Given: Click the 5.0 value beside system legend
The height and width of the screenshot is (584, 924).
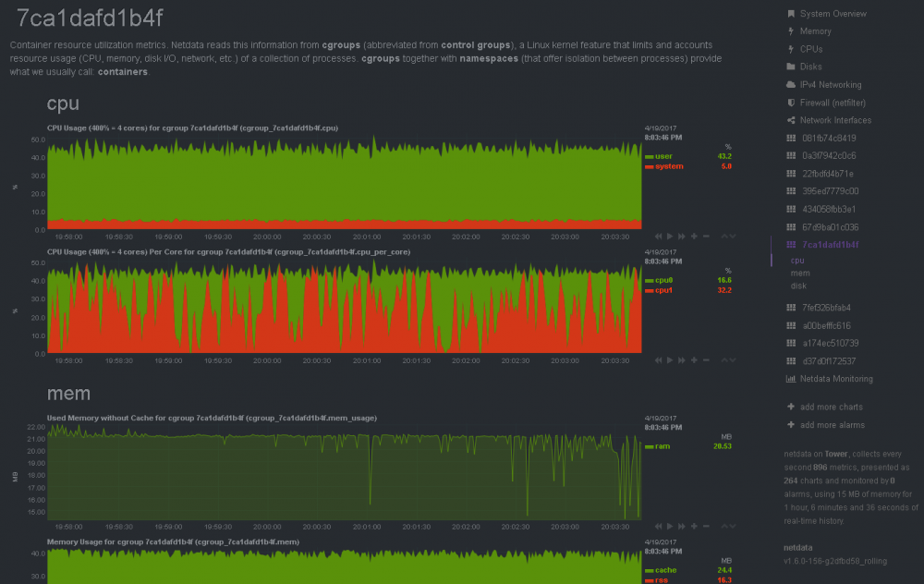Looking at the screenshot, I should pyautogui.click(x=726, y=166).
